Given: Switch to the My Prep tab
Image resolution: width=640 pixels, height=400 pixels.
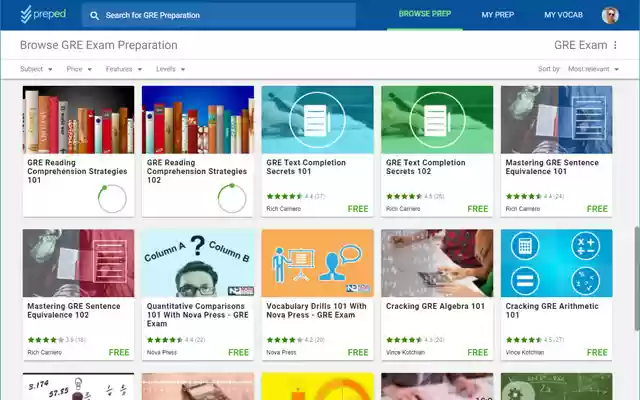Looking at the screenshot, I should [498, 15].
